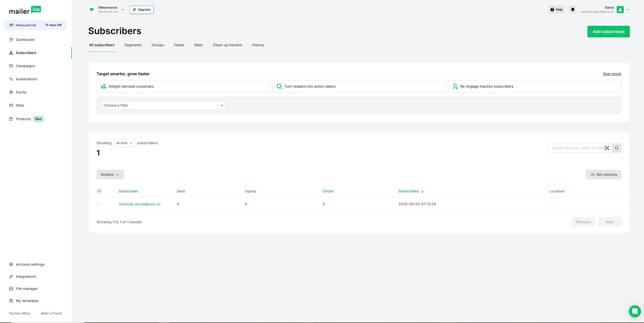Tick the checkbox for reznicek.david@post.cz
The height and width of the screenshot is (323, 644).
click(99, 204)
